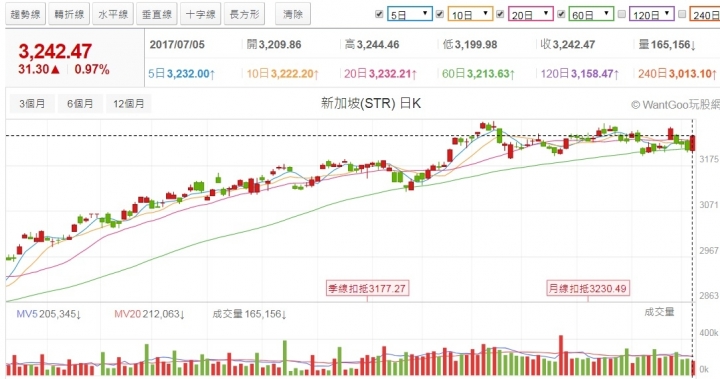Image resolution: width=720 pixels, height=379 pixels.
Task: Open the 5日 period dropdown
Action: click(410, 15)
